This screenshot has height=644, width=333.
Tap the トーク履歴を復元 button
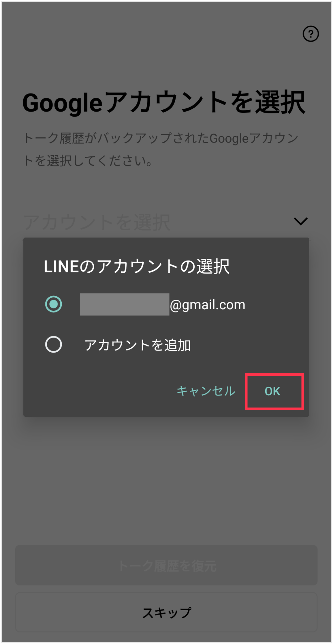click(x=166, y=566)
